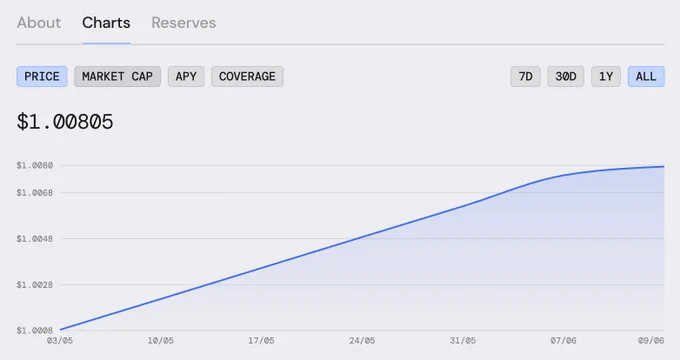
Task: Click the $1.0048 y-axis label
Action: (x=35, y=239)
